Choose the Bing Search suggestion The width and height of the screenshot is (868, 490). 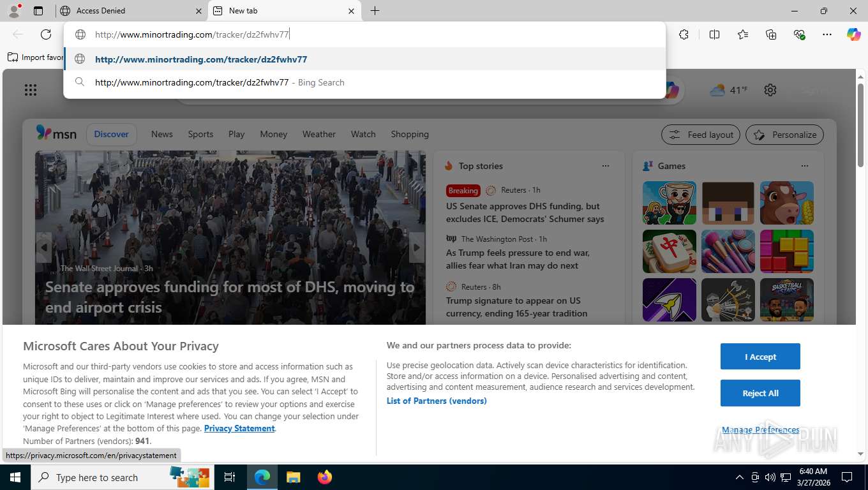364,82
